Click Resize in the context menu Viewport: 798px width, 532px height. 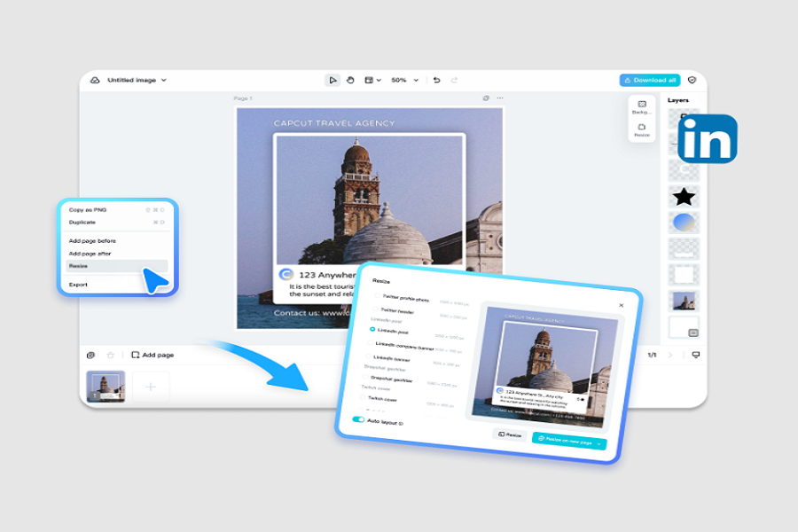click(x=116, y=266)
